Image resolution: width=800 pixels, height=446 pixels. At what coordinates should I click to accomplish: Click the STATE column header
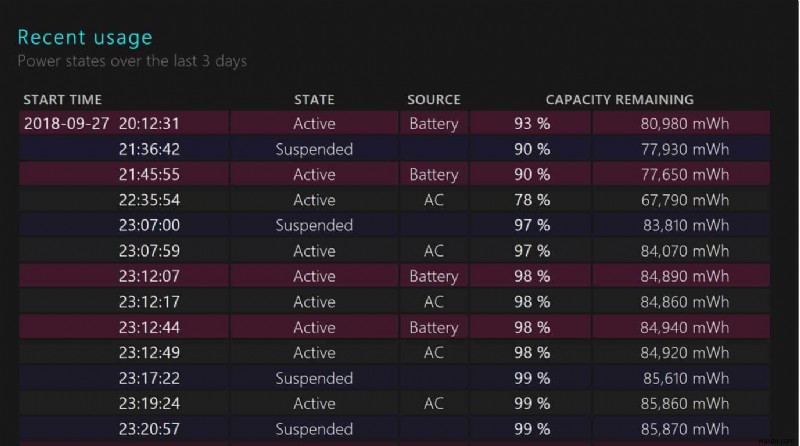314,100
